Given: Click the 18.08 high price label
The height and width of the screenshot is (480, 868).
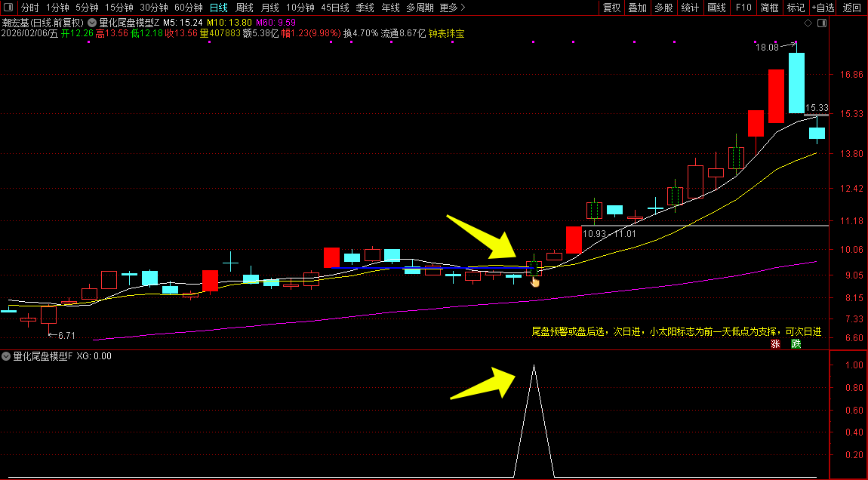Looking at the screenshot, I should click(x=768, y=48).
